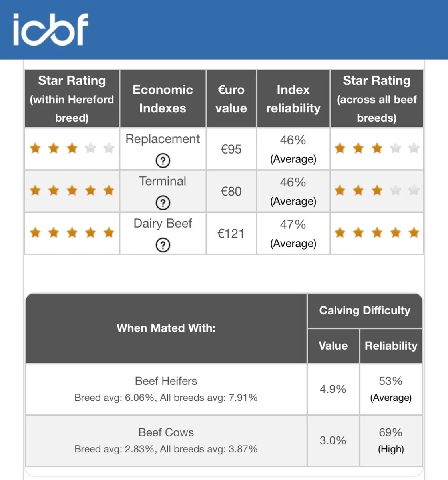Select the Beef Heifers row
448x480 pixels.
pos(224,389)
